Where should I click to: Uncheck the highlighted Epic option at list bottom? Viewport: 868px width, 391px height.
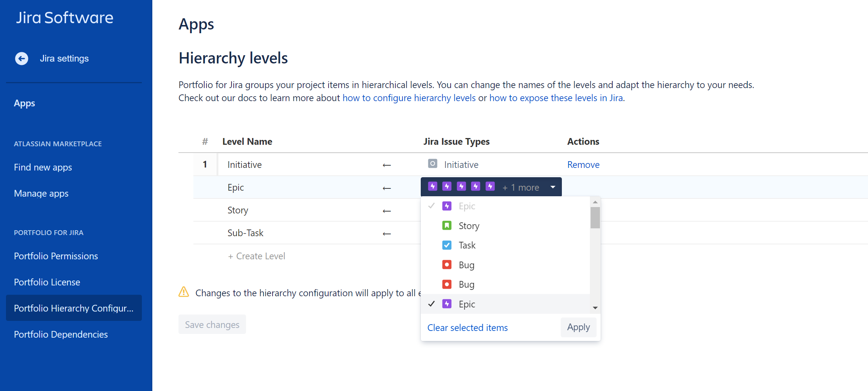(x=505, y=304)
